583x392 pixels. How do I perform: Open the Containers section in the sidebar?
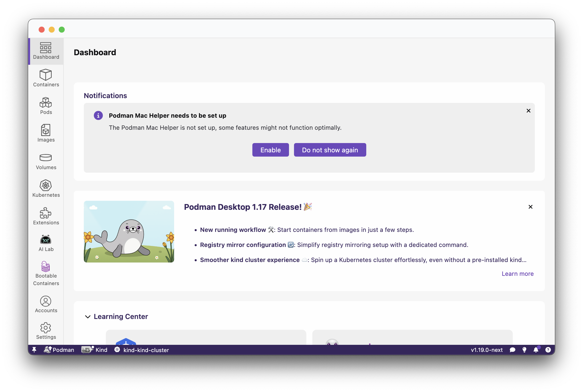46,78
